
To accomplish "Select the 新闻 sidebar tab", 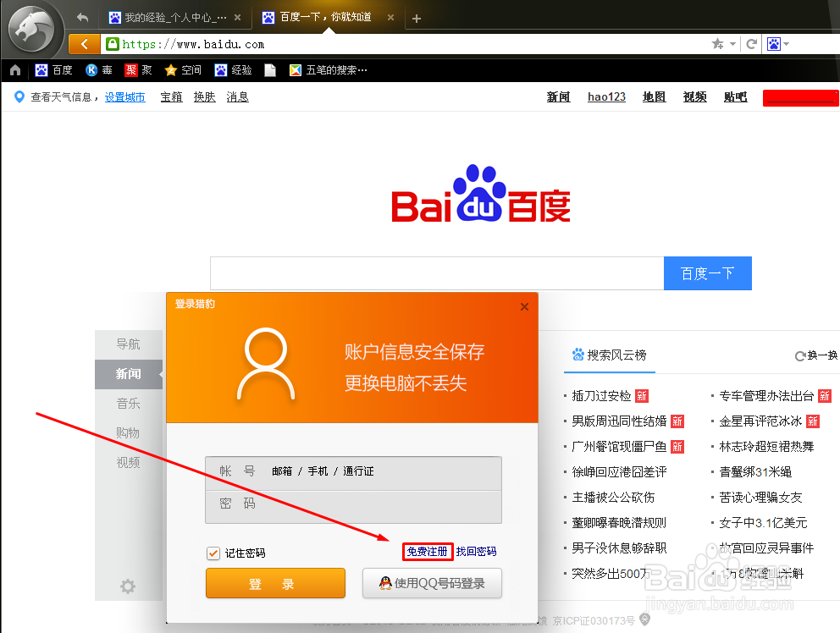I will point(129,374).
